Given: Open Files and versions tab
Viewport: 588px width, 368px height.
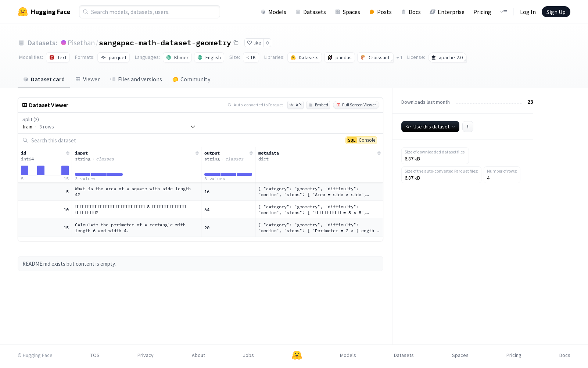Looking at the screenshot, I should click(x=136, y=79).
